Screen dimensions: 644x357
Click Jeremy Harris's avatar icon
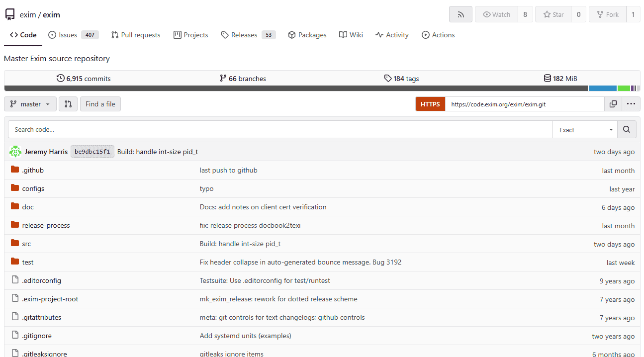pyautogui.click(x=15, y=152)
